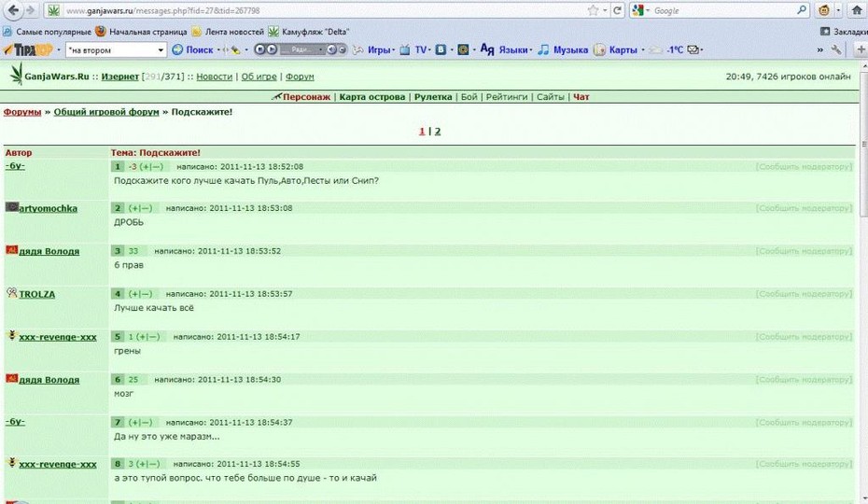Select the Бой menu item
The image size is (868, 504).
point(469,97)
